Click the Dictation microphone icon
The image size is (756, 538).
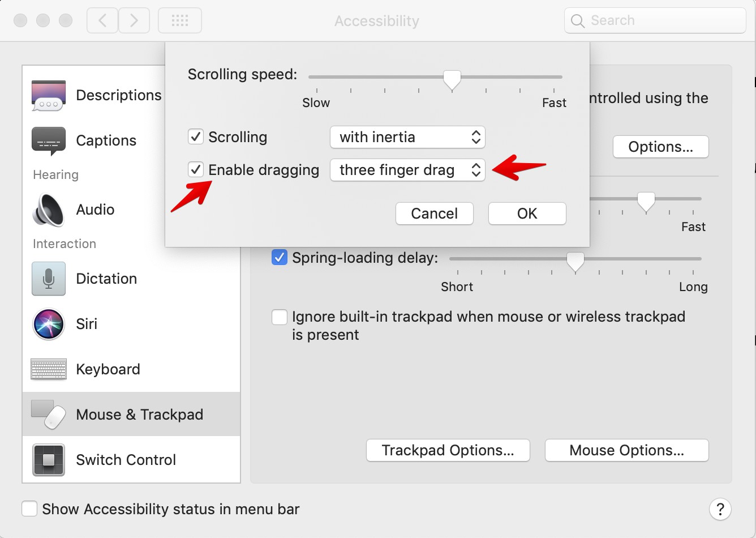click(49, 279)
